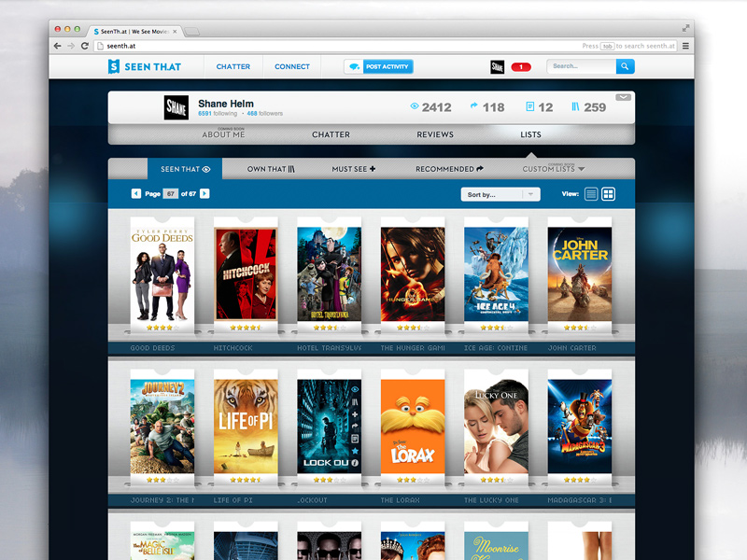The height and width of the screenshot is (560, 747).
Task: Click the eye icon beside 2412
Action: point(415,106)
